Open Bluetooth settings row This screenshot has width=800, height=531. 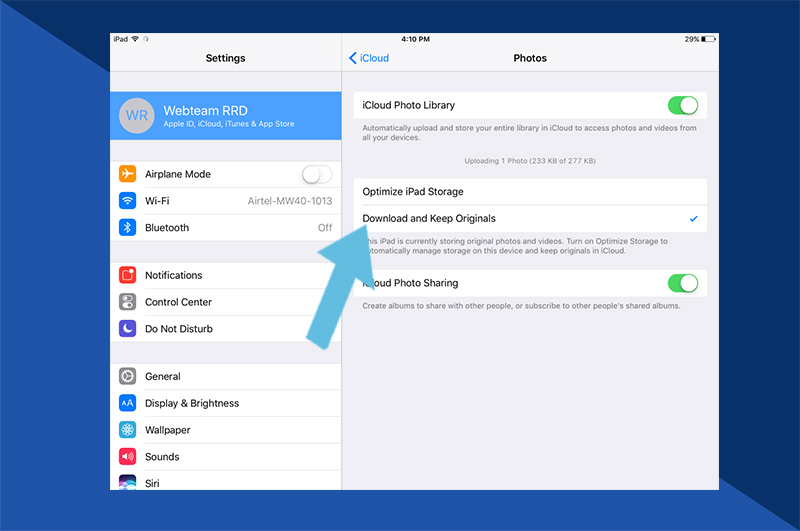point(226,227)
